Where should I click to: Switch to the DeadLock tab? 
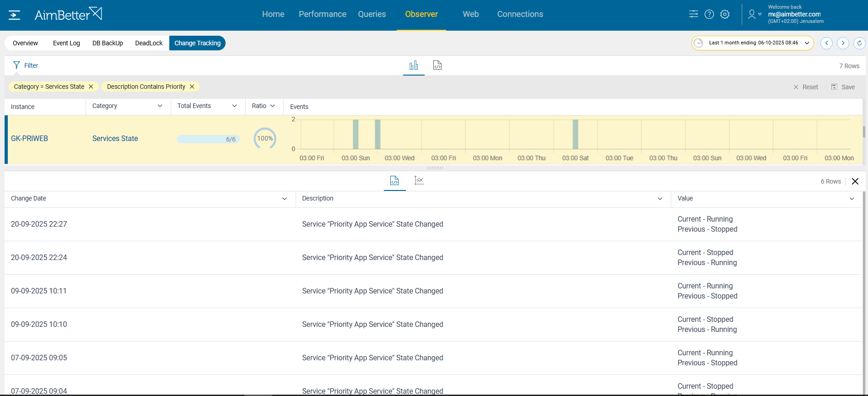click(149, 43)
